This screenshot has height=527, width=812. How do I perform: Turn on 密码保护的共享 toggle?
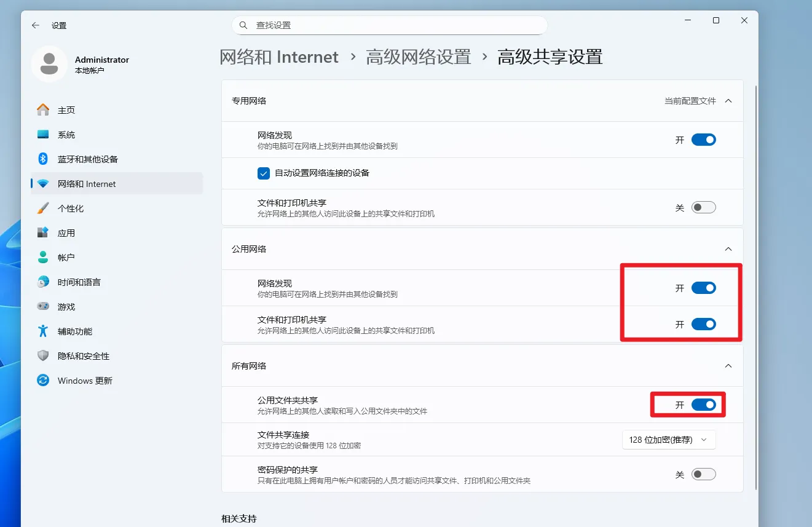point(704,474)
